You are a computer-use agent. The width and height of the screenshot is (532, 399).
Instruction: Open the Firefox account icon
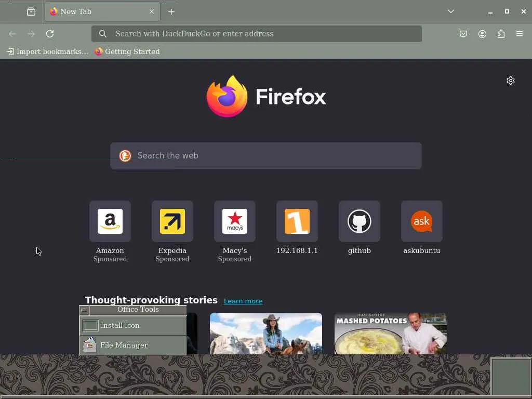[x=482, y=34]
